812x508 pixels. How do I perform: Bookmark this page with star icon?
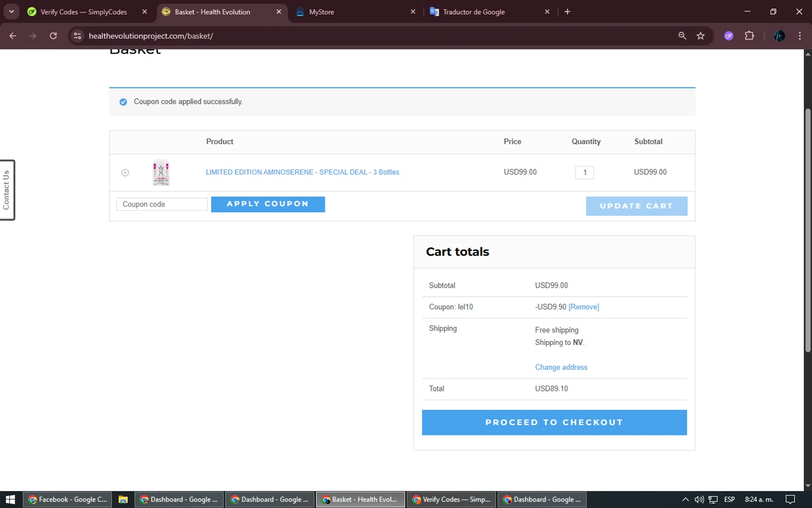pyautogui.click(x=700, y=36)
